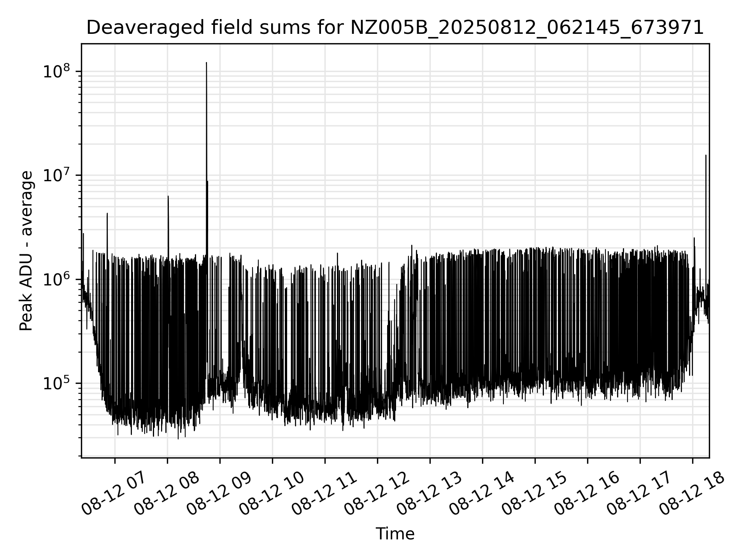Click the y-axis label 'Peak ADU - average'
This screenshot has width=747, height=560.
tap(26, 251)
